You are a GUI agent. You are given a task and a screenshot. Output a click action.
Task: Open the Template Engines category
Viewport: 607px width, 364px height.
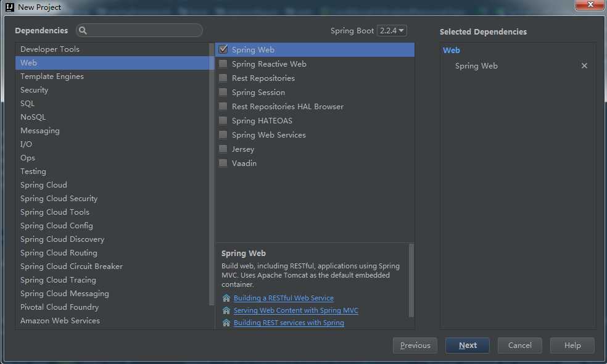[112, 77]
